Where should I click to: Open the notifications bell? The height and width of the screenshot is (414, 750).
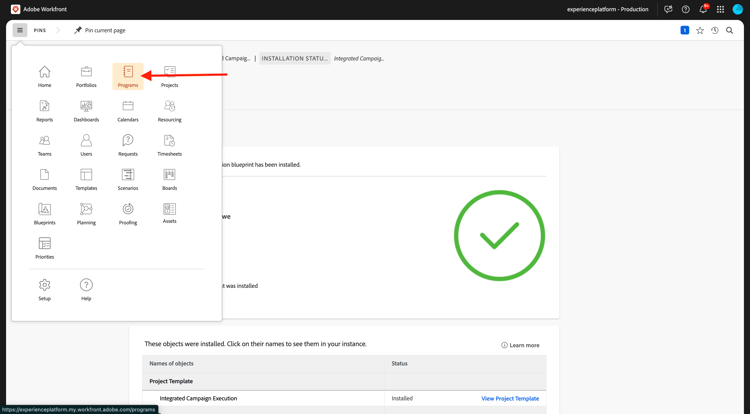(703, 9)
